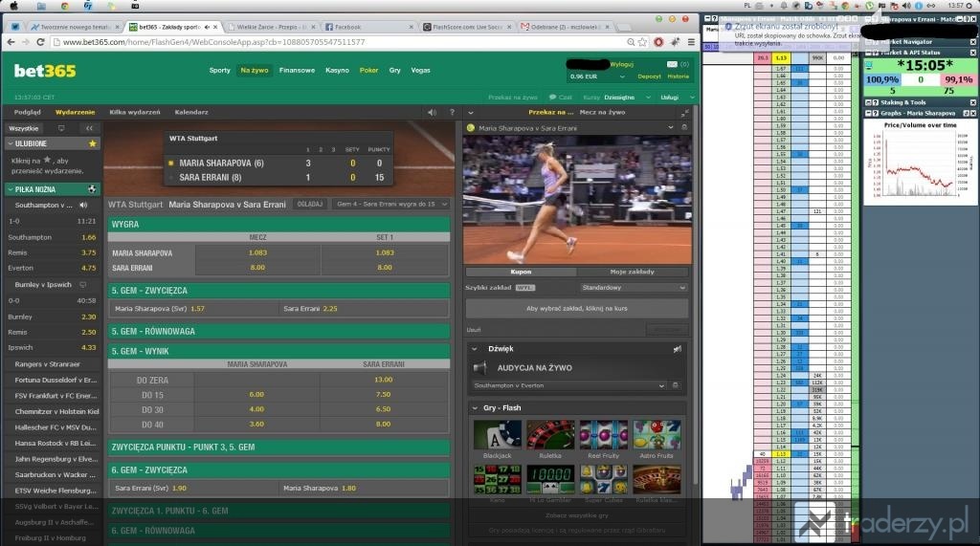Screen dimensions: 980x546
Task: Open help question mark icon
Action: [452, 113]
